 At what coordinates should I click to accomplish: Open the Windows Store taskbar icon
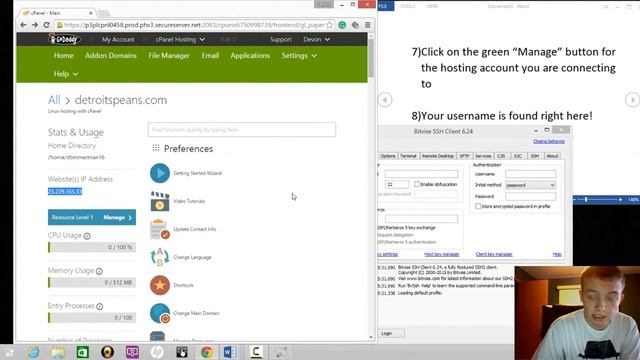[x=83, y=352]
